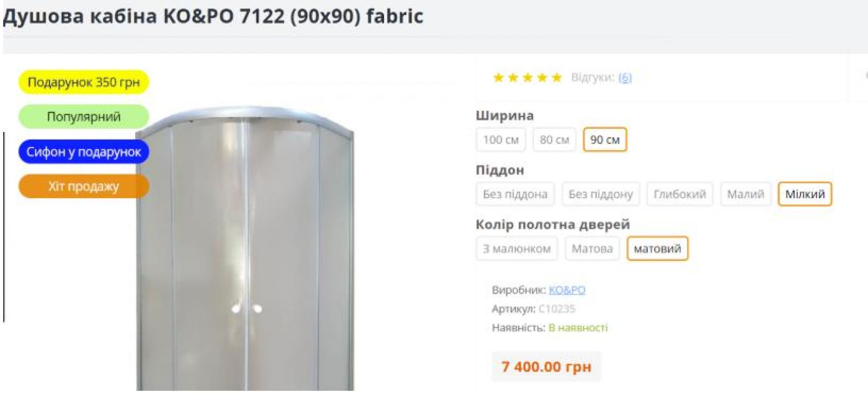Choose the 90 см width option
Screen dimensions: 868x394
click(x=605, y=140)
